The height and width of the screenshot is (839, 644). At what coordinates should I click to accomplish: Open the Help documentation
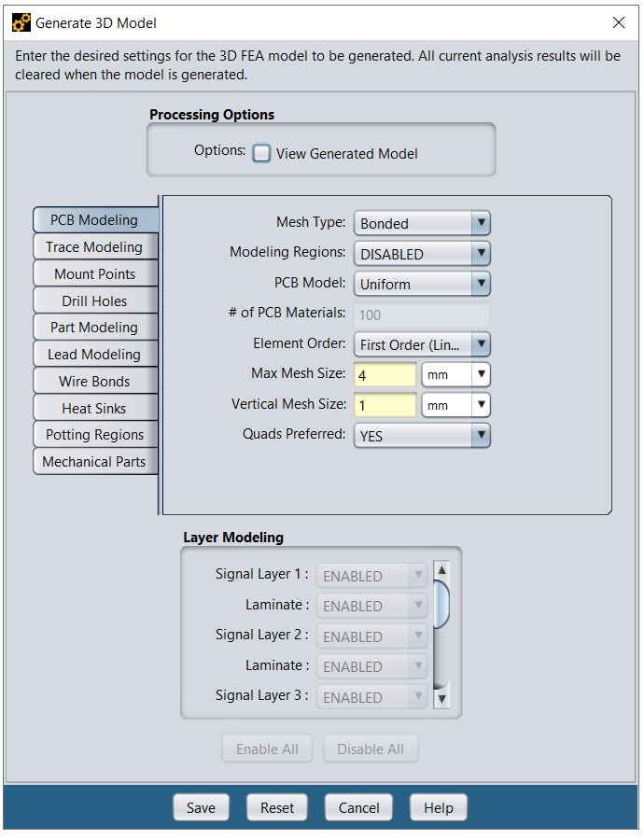point(438,807)
